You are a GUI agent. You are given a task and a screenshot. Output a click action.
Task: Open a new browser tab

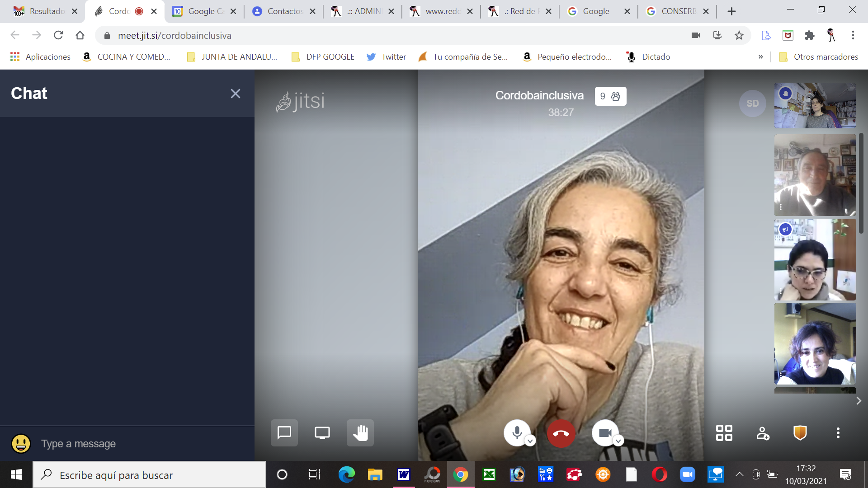(731, 11)
